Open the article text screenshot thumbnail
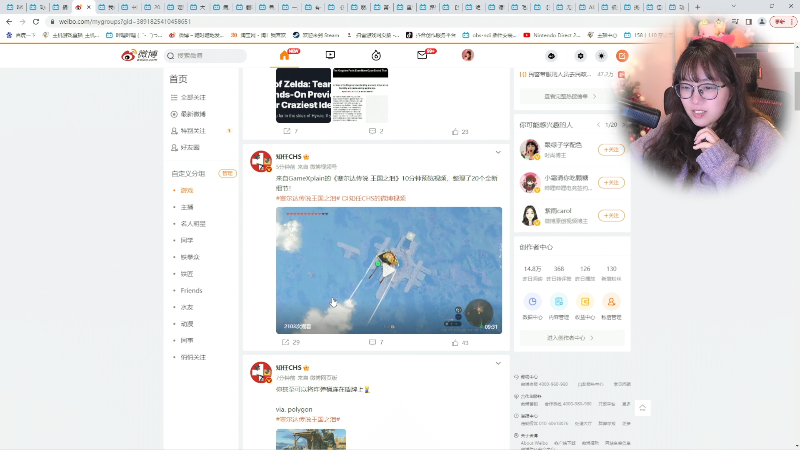This screenshot has width=800, height=450. 360,95
